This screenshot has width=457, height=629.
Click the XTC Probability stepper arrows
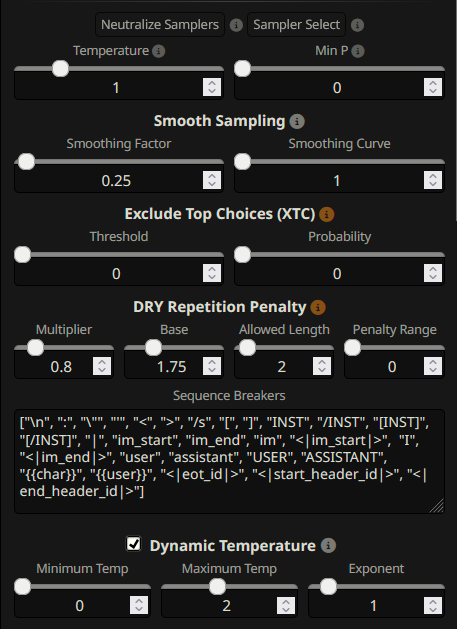click(x=433, y=273)
